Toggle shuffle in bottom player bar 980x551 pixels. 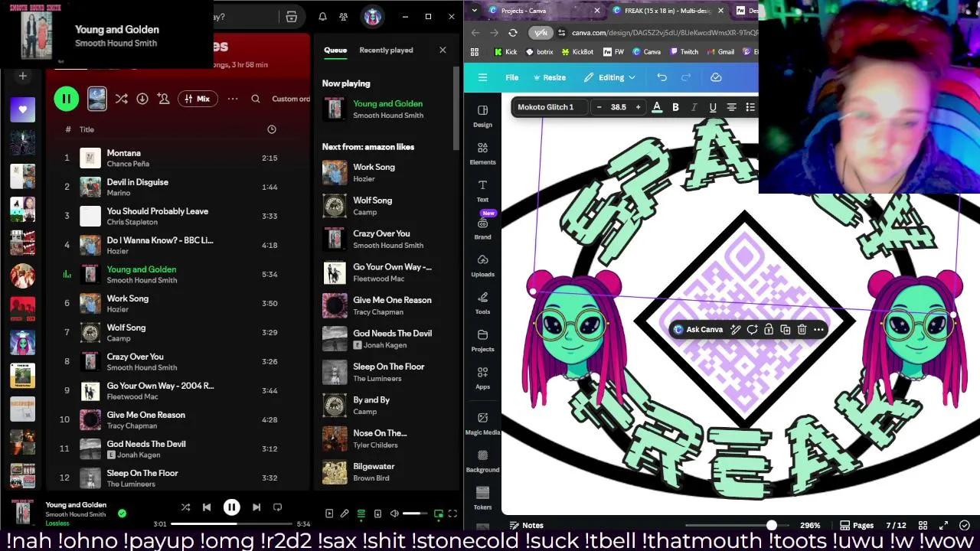pos(185,507)
